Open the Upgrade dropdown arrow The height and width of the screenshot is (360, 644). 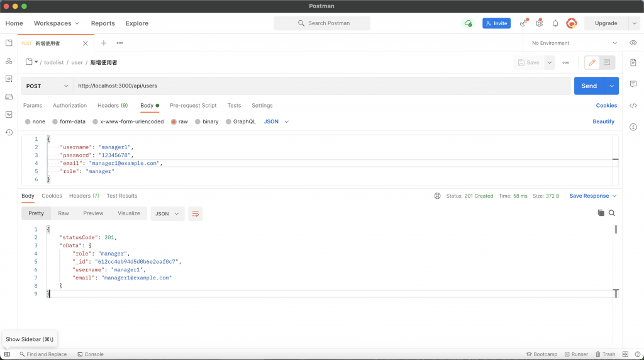[x=634, y=23]
